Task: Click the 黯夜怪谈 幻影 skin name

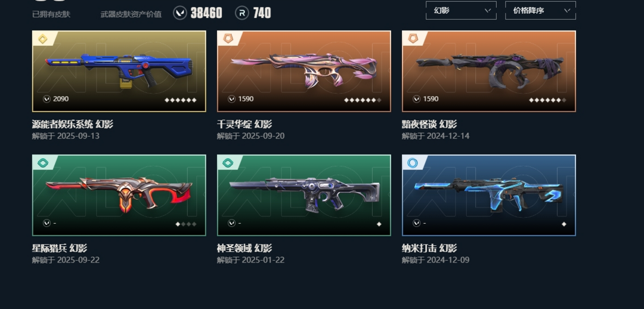Action: pos(429,124)
